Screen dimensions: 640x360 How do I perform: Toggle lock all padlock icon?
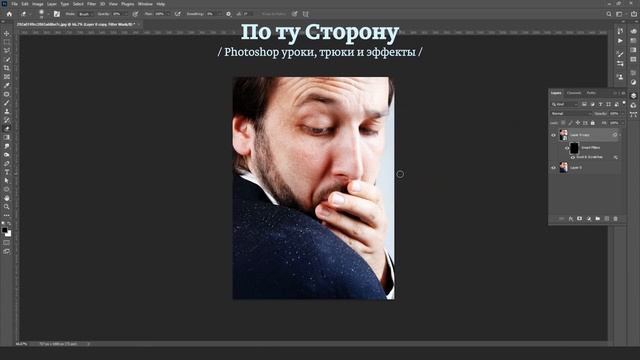(593, 122)
